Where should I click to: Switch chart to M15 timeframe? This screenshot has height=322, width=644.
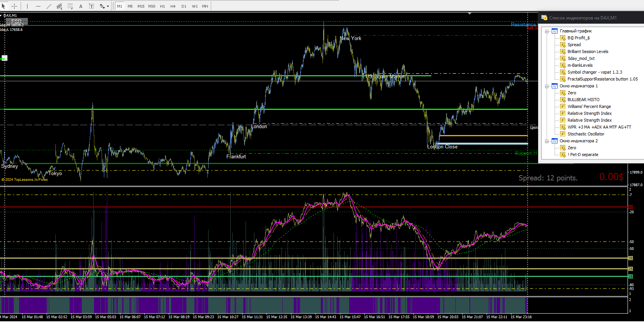click(141, 6)
